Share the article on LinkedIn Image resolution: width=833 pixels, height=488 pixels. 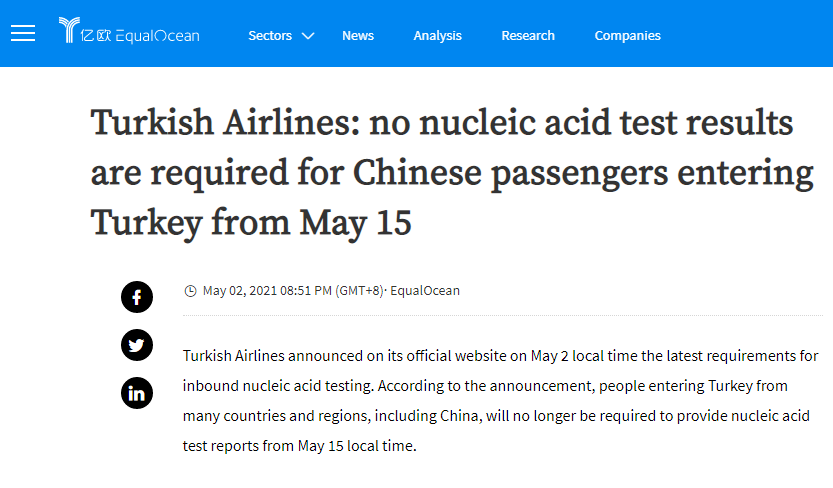(137, 393)
